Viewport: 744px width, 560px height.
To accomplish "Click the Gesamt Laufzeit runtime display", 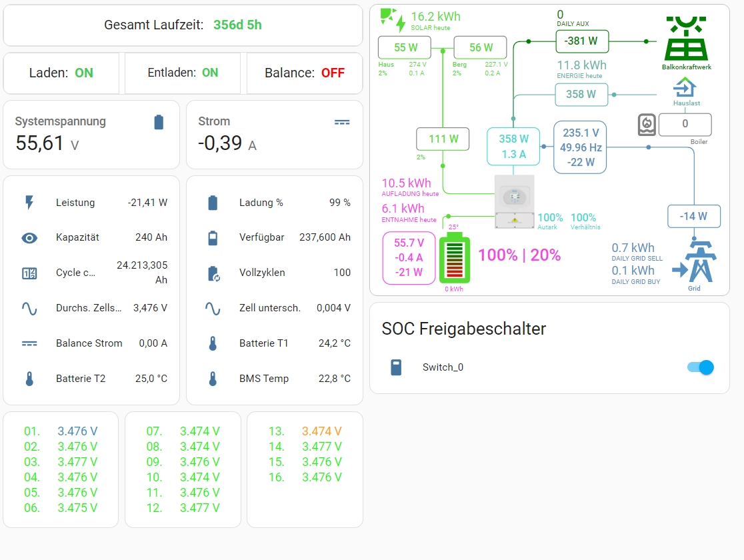I will point(183,25).
